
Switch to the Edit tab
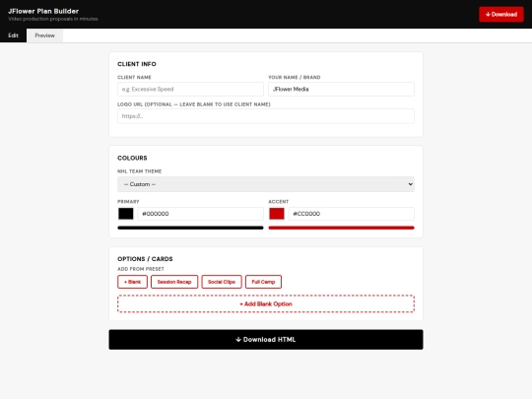[13, 35]
